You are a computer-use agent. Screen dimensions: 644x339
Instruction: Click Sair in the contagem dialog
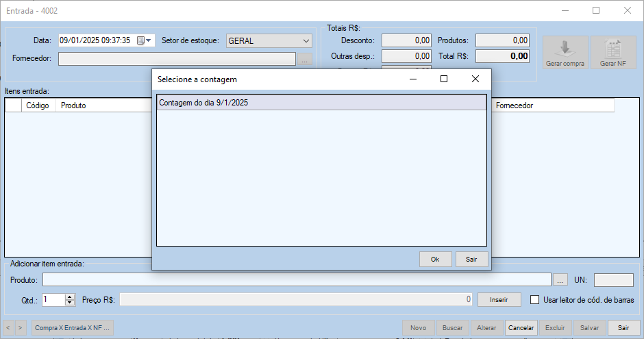[x=471, y=259]
